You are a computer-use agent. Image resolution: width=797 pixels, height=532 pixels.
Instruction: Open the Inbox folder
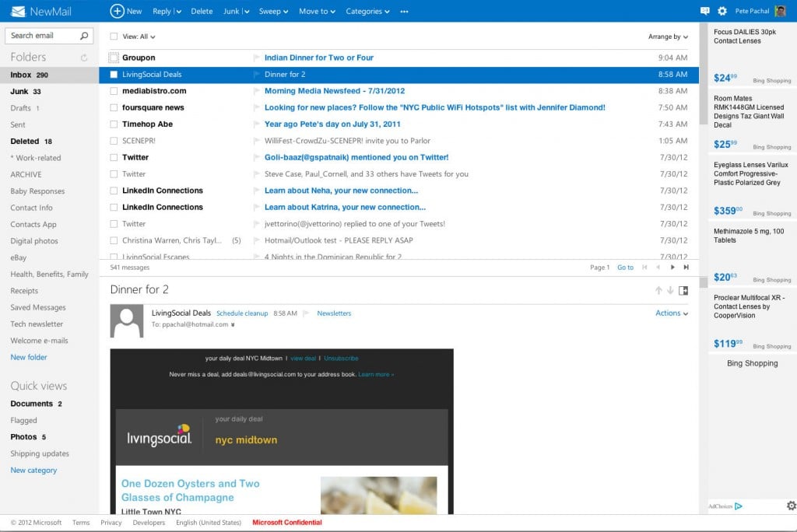[49, 75]
